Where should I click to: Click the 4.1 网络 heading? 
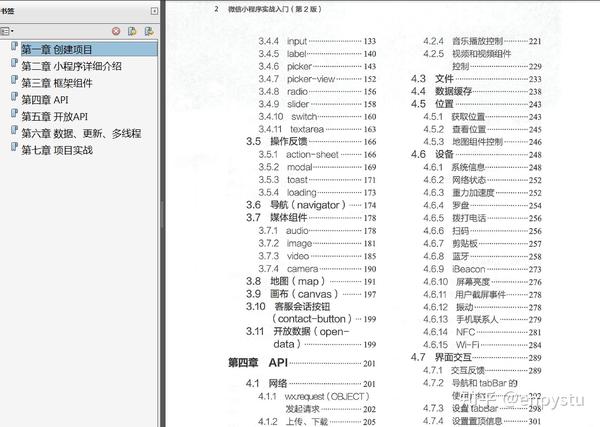click(311, 383)
